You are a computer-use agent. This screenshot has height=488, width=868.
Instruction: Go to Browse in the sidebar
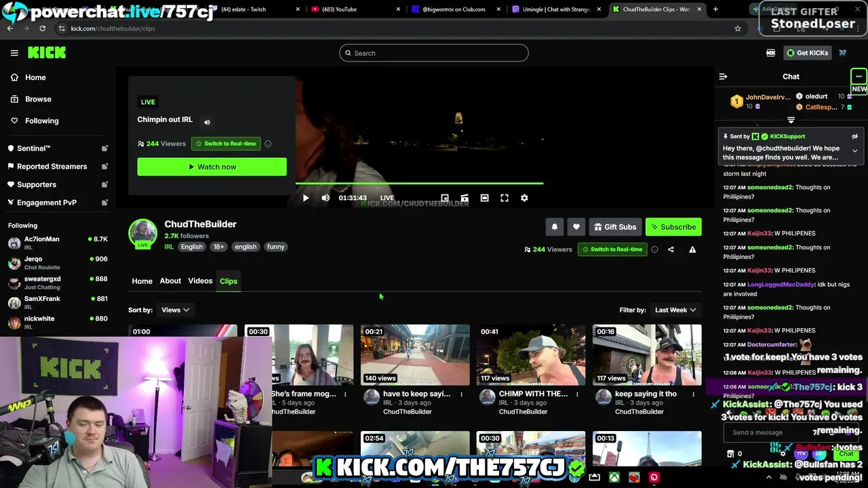click(38, 99)
